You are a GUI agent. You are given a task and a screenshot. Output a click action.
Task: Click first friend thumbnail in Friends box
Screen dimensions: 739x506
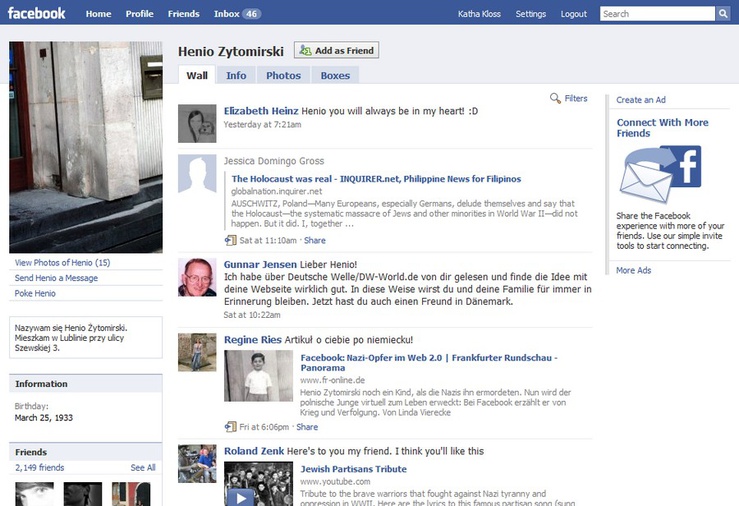click(x=34, y=494)
